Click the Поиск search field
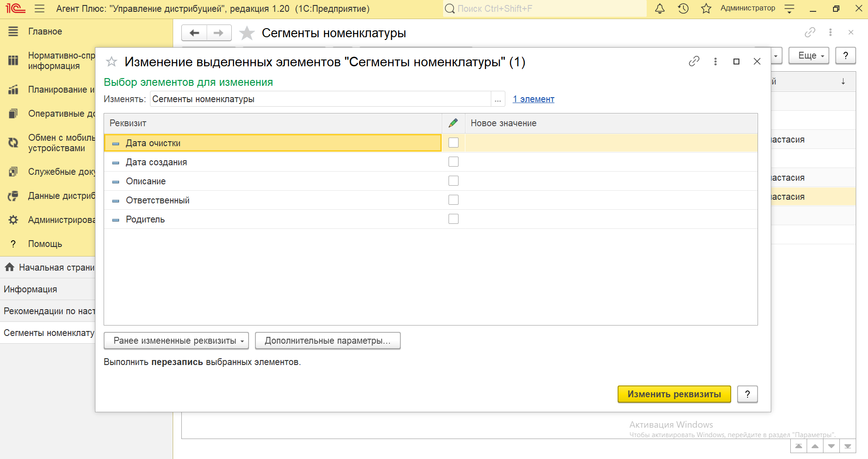This screenshot has width=868, height=459. (545, 9)
